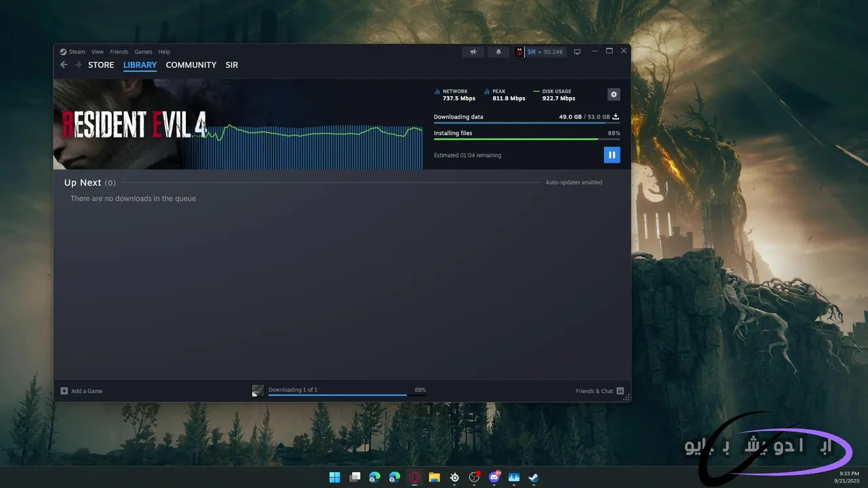Open Discord from the taskbar
Viewport: 868px width, 488px height.
494,477
